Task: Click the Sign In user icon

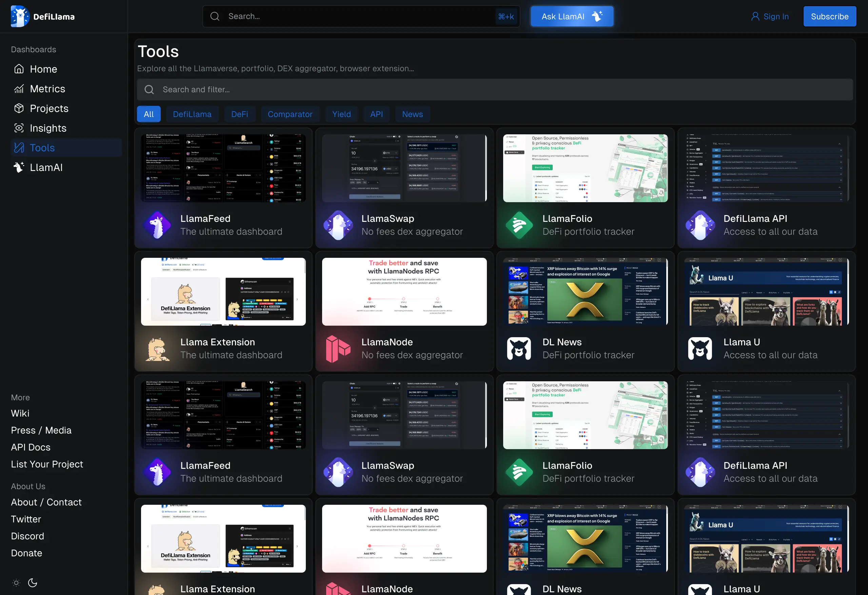Action: [755, 16]
